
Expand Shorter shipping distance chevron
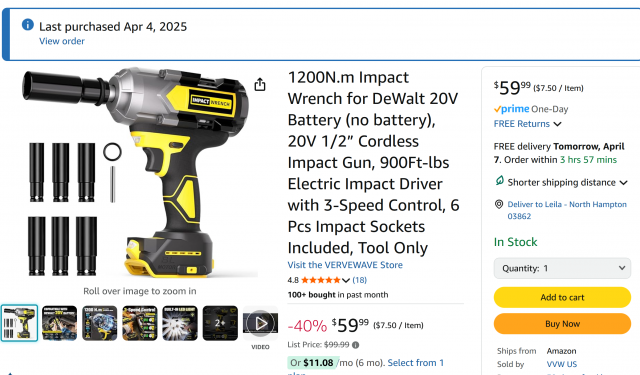pyautogui.click(x=623, y=183)
